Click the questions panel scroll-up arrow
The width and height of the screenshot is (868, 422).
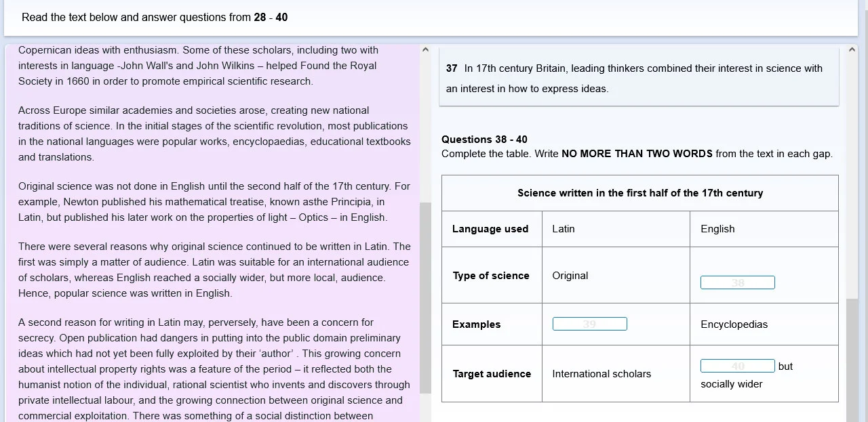click(x=852, y=49)
